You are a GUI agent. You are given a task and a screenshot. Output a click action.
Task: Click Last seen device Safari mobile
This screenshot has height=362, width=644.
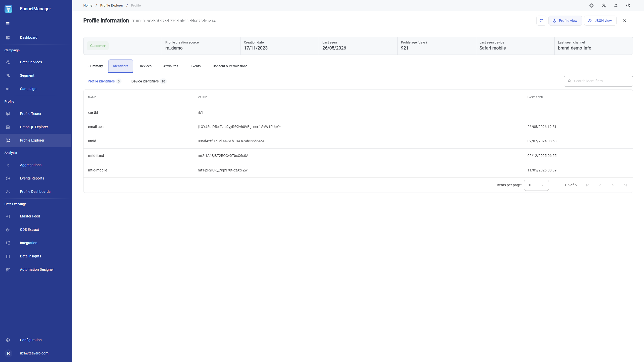click(492, 48)
